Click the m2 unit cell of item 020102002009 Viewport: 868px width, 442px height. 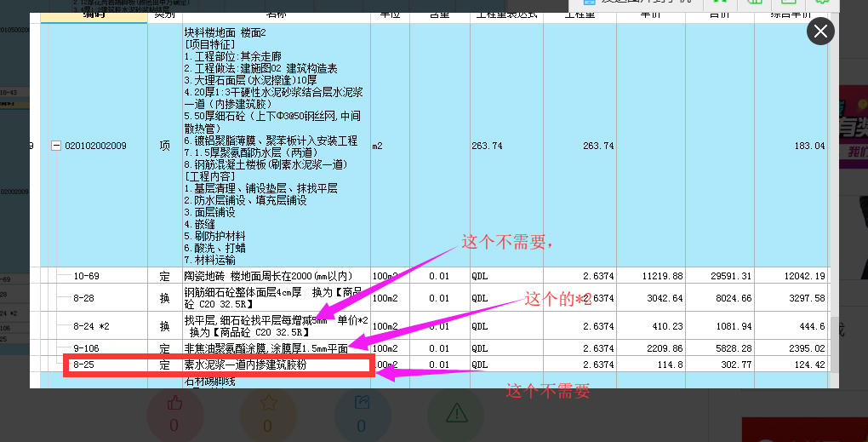390,146
